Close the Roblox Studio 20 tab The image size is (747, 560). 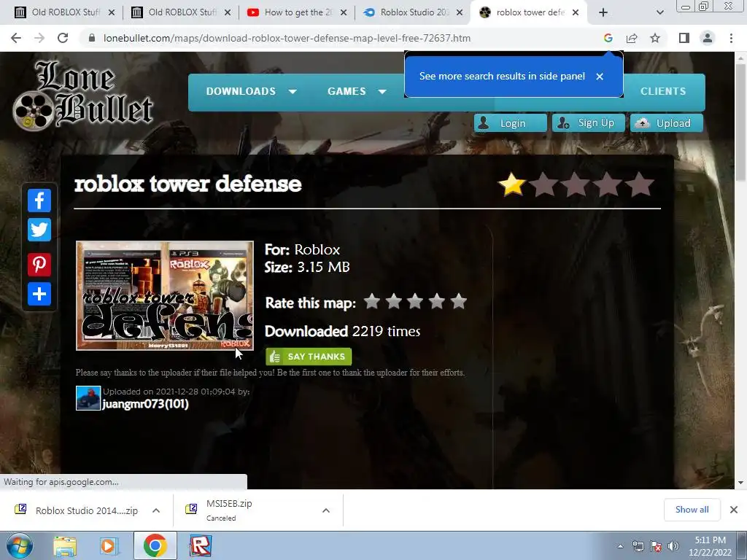[460, 13]
